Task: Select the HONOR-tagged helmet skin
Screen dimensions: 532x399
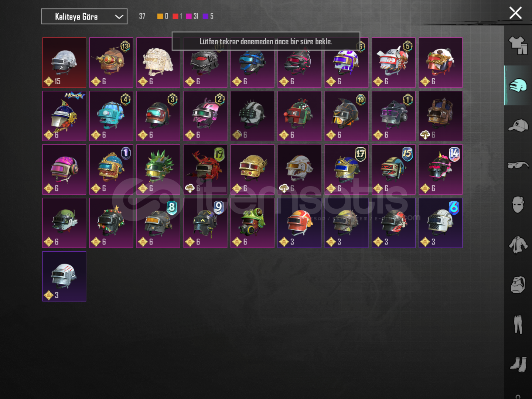Action: (64, 116)
